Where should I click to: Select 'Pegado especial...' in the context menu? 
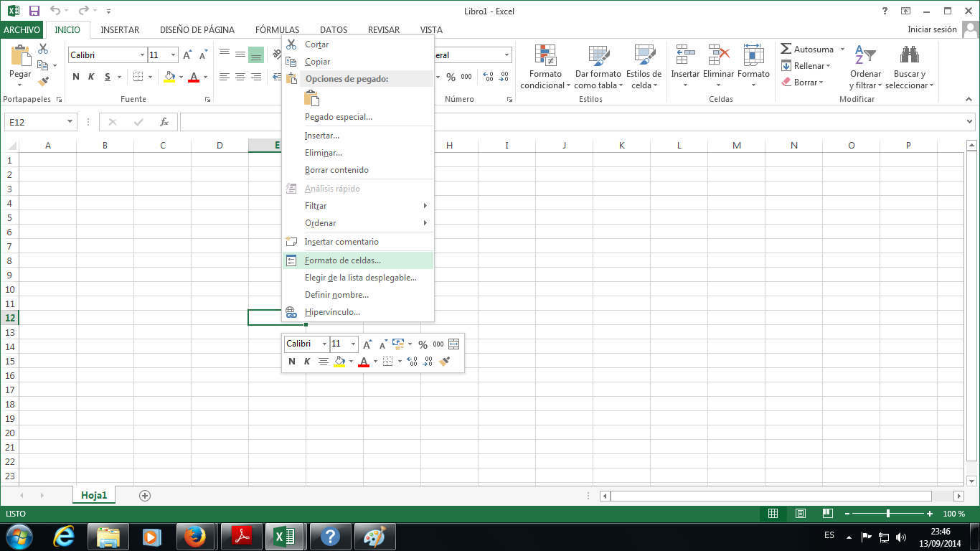339,117
